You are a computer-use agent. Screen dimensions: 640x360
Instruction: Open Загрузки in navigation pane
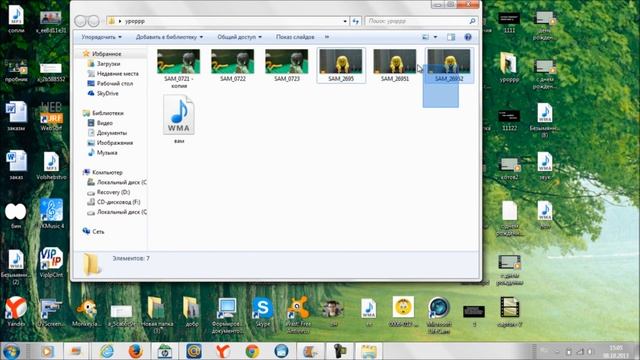(x=108, y=64)
